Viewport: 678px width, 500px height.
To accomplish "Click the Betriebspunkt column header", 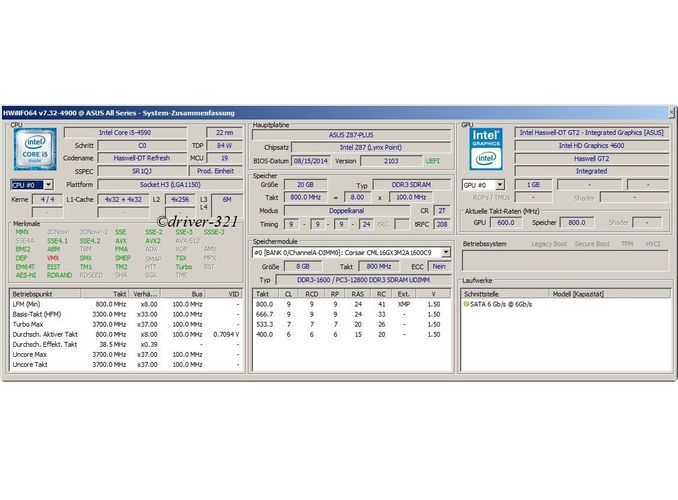I will coord(45,294).
